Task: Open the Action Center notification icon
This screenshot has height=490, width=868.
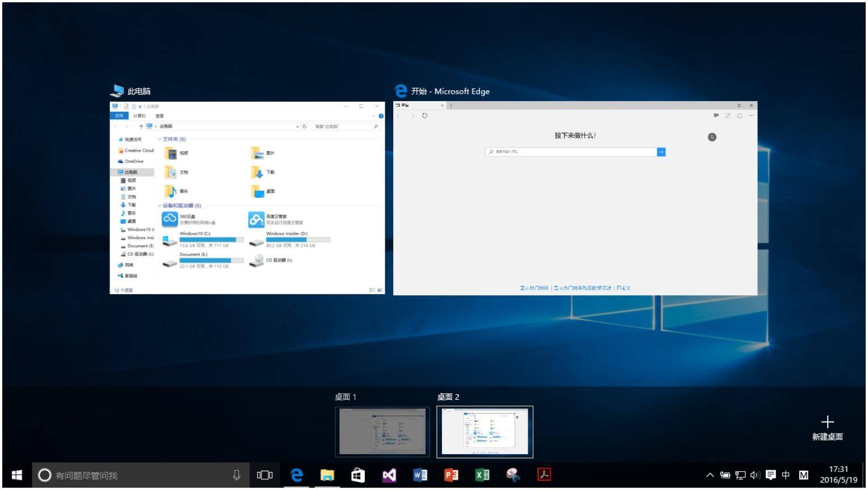Action: tap(770, 475)
